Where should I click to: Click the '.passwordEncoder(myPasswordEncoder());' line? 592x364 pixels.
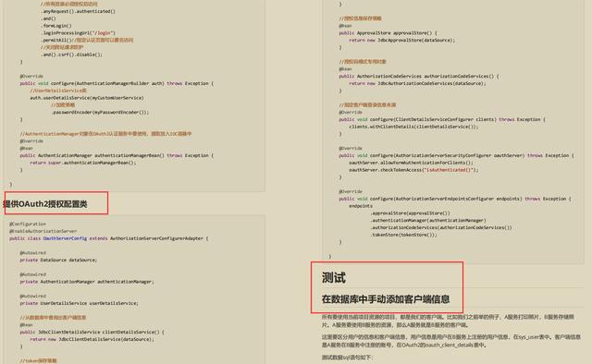point(100,112)
